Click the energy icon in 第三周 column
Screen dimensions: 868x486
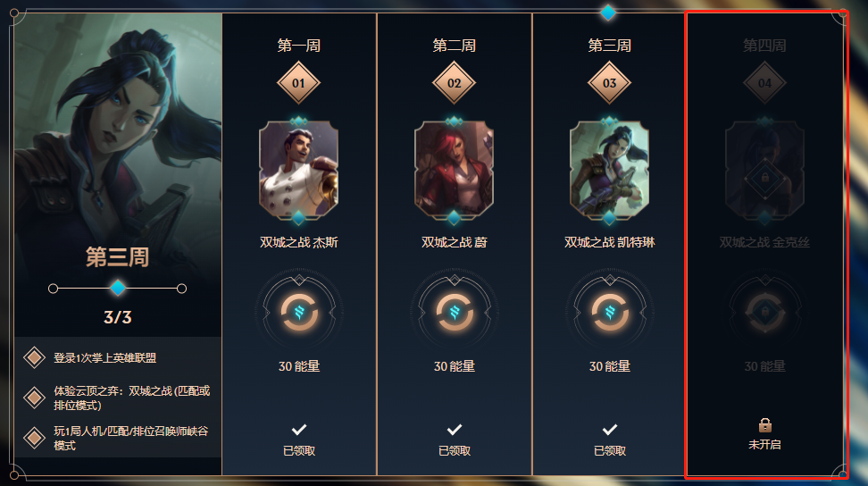(610, 313)
